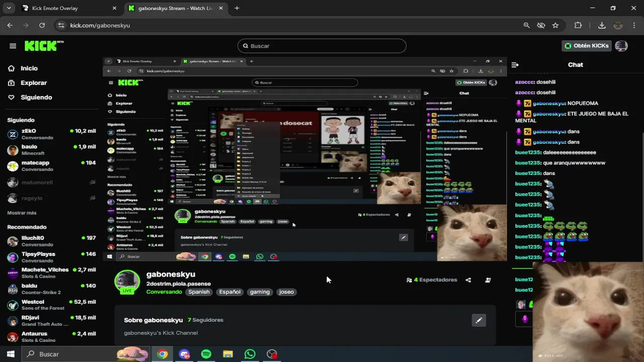Open Chrome tab search dropdown

point(9,8)
